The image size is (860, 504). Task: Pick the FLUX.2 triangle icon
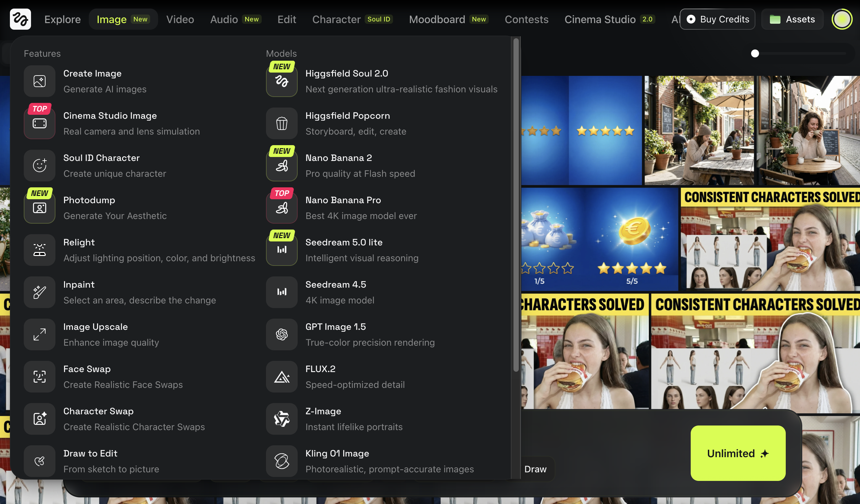(281, 377)
